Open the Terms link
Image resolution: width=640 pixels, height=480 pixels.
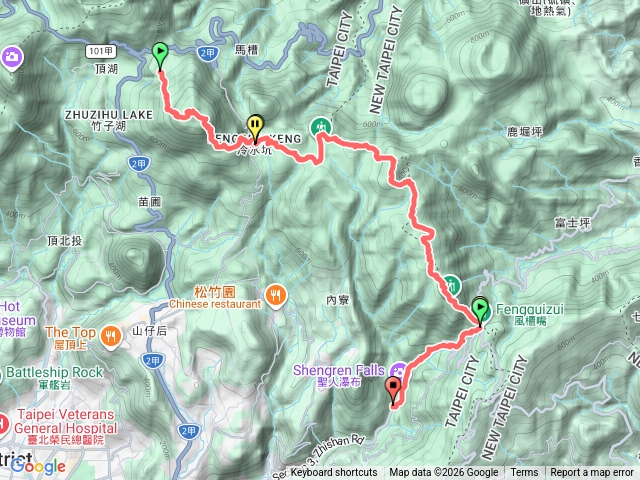524,473
